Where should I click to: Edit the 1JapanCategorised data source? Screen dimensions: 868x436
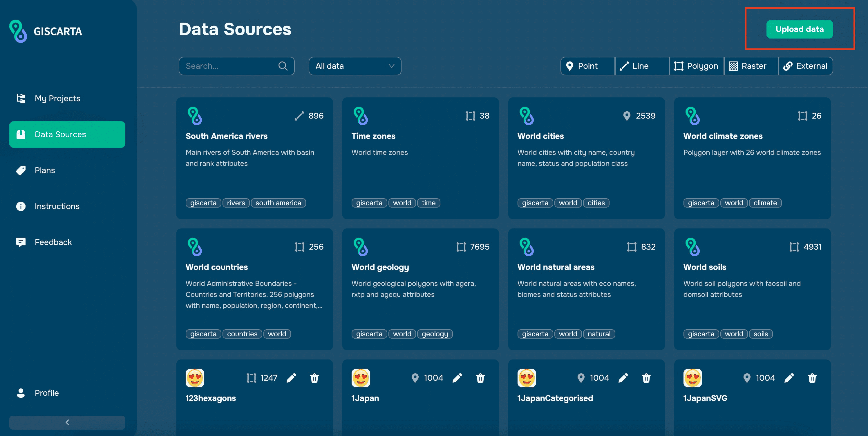click(x=623, y=378)
